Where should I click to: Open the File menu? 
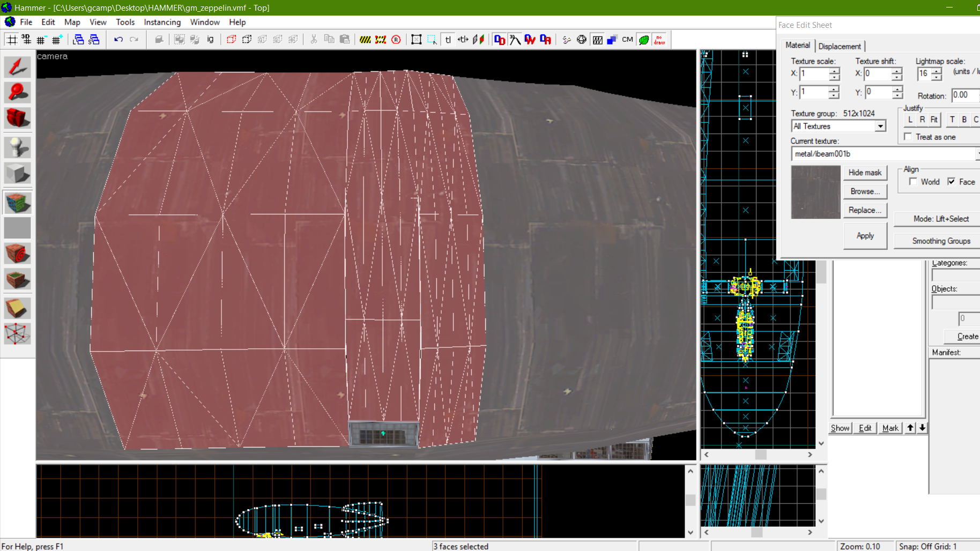(x=26, y=22)
